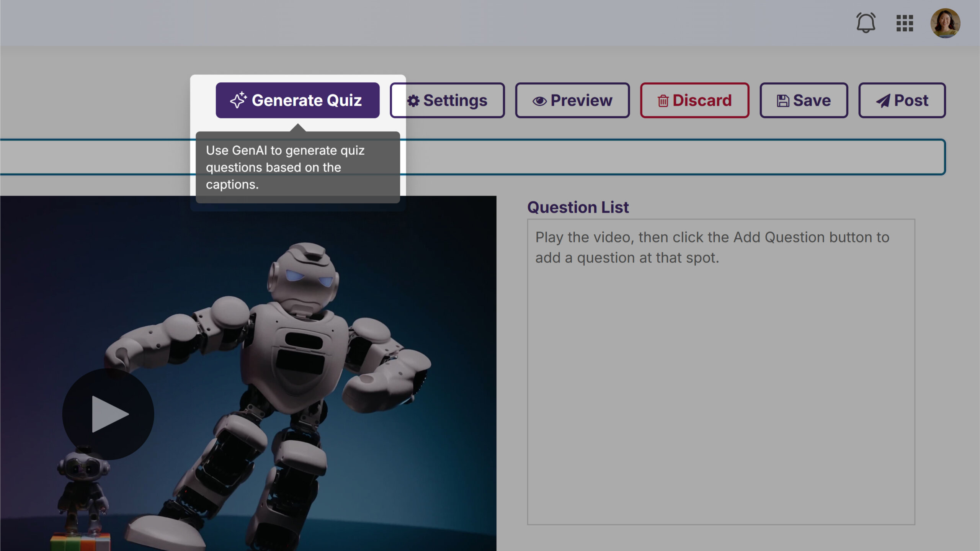Click the 'Play the video, then click' instruction text
The width and height of the screenshot is (980, 551).
pyautogui.click(x=712, y=247)
